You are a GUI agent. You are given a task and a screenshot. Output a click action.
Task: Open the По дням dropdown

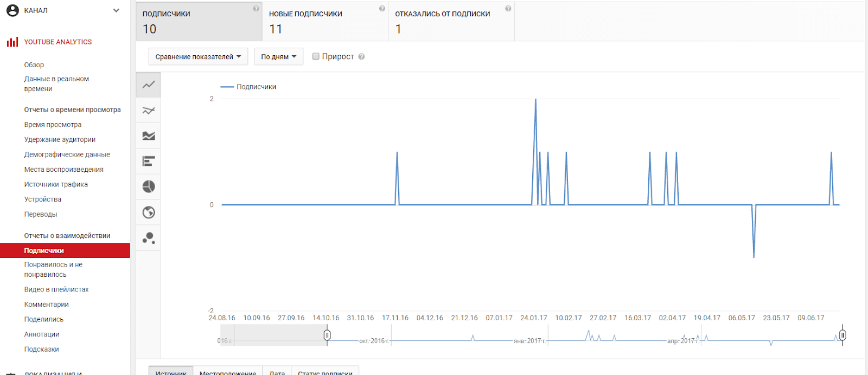[278, 57]
